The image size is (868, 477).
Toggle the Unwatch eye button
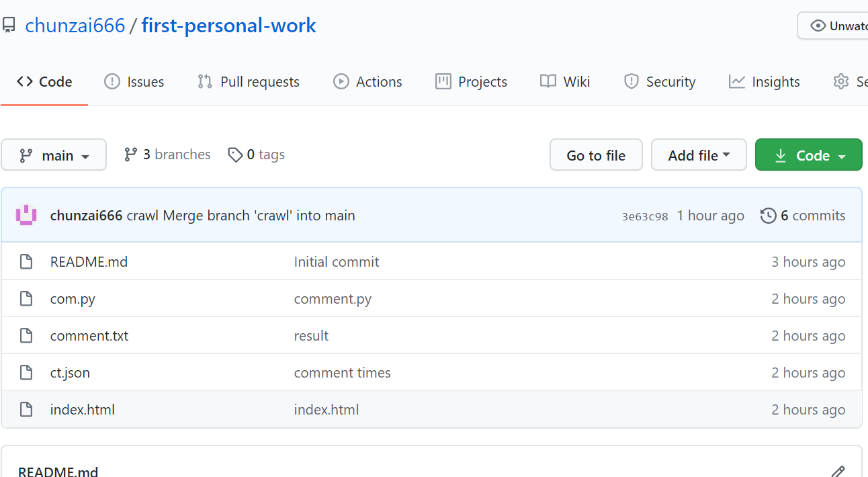pos(833,26)
